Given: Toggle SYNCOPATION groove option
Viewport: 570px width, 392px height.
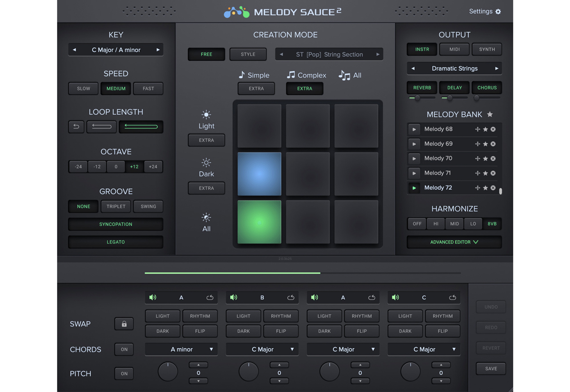Looking at the screenshot, I should click(x=116, y=224).
